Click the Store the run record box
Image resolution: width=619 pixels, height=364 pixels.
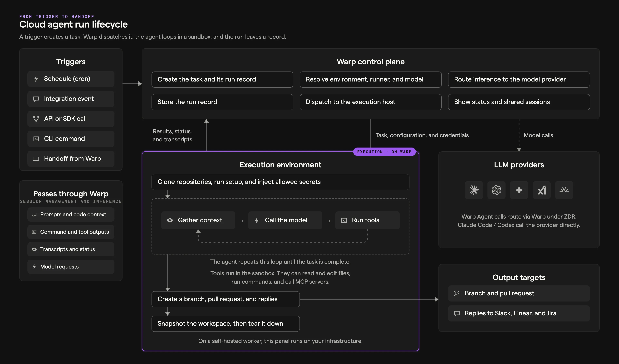(x=222, y=102)
